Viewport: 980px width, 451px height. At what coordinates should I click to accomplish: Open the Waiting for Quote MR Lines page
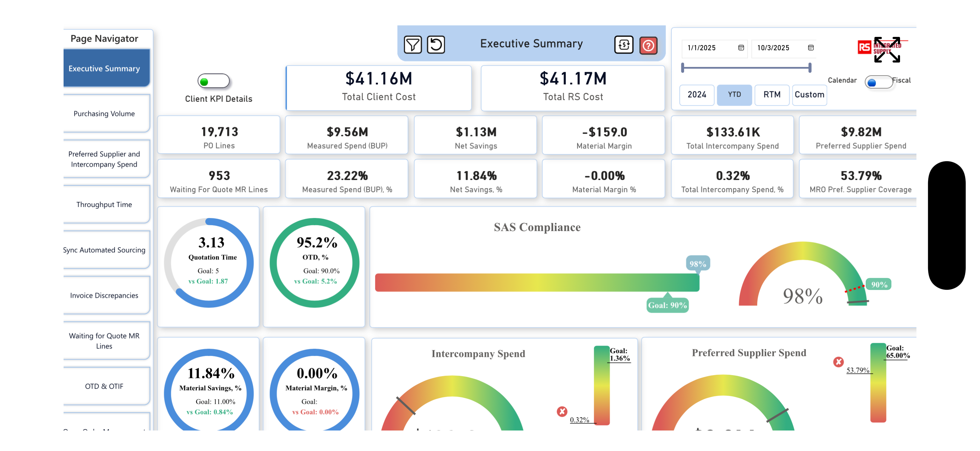(x=106, y=341)
